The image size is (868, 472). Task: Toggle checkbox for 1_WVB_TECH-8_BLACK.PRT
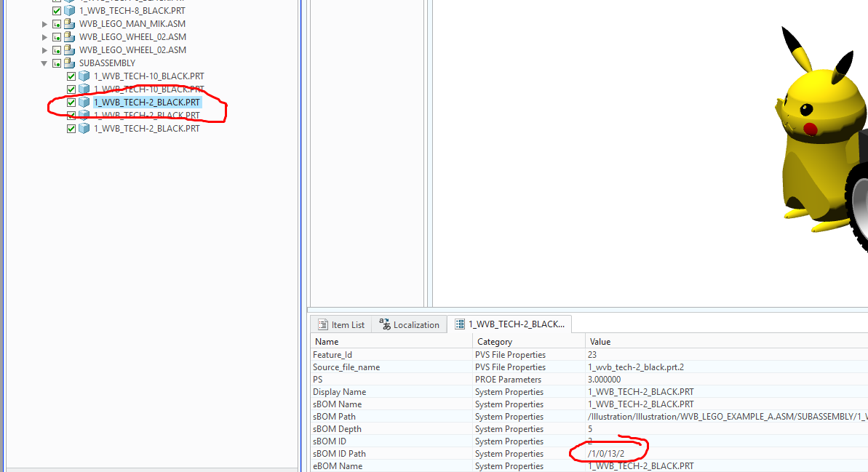[57, 10]
